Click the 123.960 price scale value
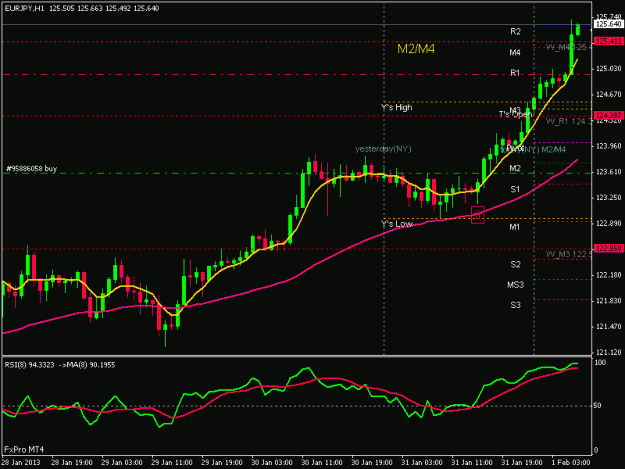Image resolution: width=625 pixels, height=469 pixels. pos(609,146)
